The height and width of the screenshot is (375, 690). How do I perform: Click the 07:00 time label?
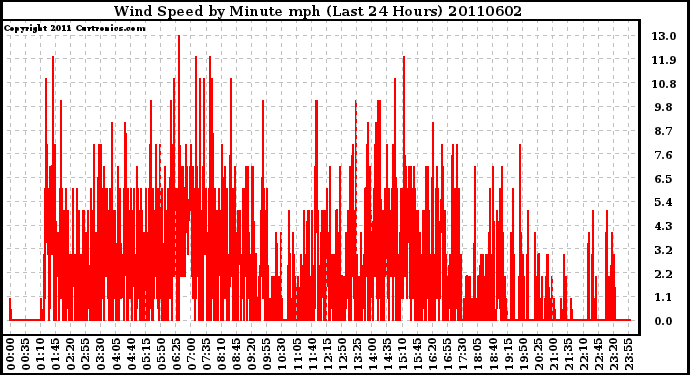click(x=191, y=355)
